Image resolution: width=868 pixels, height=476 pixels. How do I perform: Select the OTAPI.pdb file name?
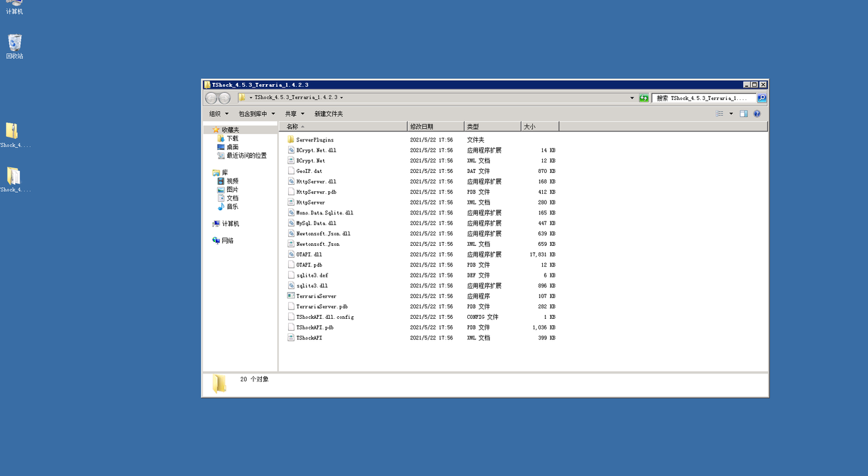click(x=309, y=265)
